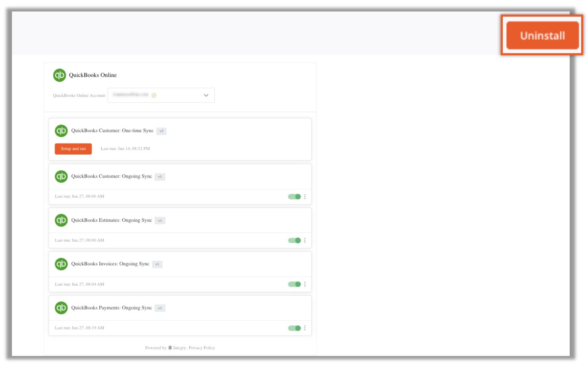Click the v3 version badge on One-time Sync
588x367 pixels.
[x=161, y=131]
